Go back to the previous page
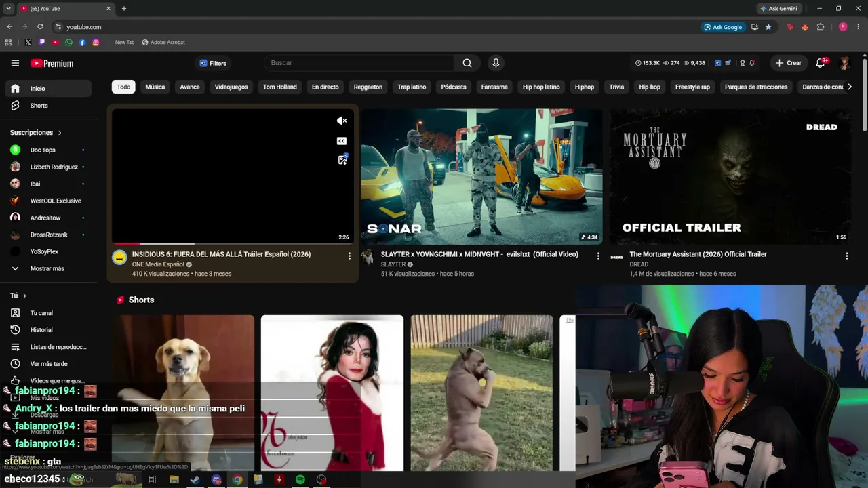The image size is (868, 488). (x=9, y=27)
